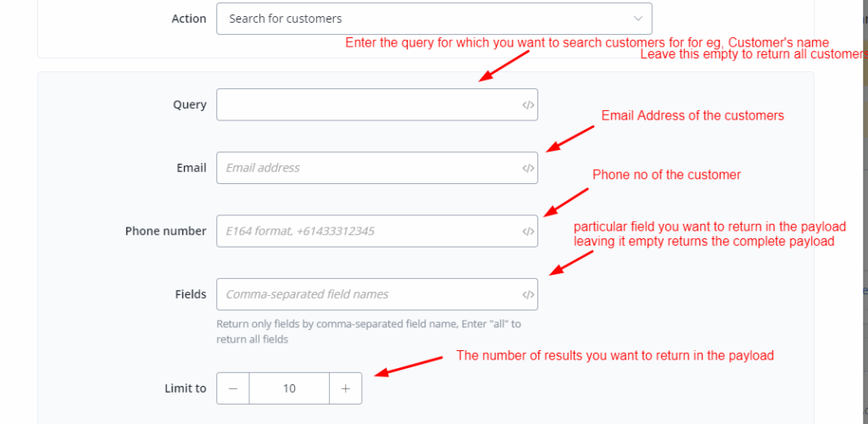Screen dimensions: 868x424
Task: Open the Action dropdown showing "Search for customers"
Action: click(x=424, y=19)
